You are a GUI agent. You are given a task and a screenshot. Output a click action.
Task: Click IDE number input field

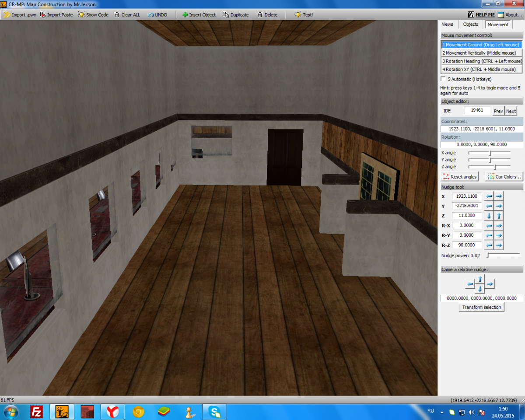pos(477,111)
